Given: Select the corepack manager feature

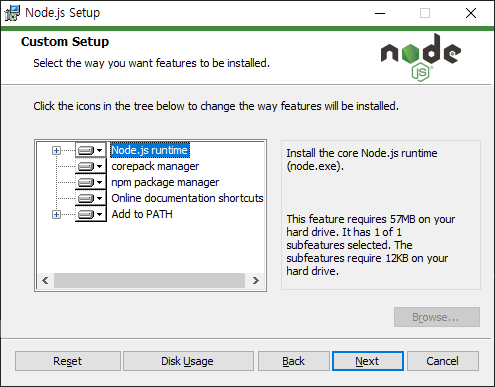Looking at the screenshot, I should (x=155, y=166).
